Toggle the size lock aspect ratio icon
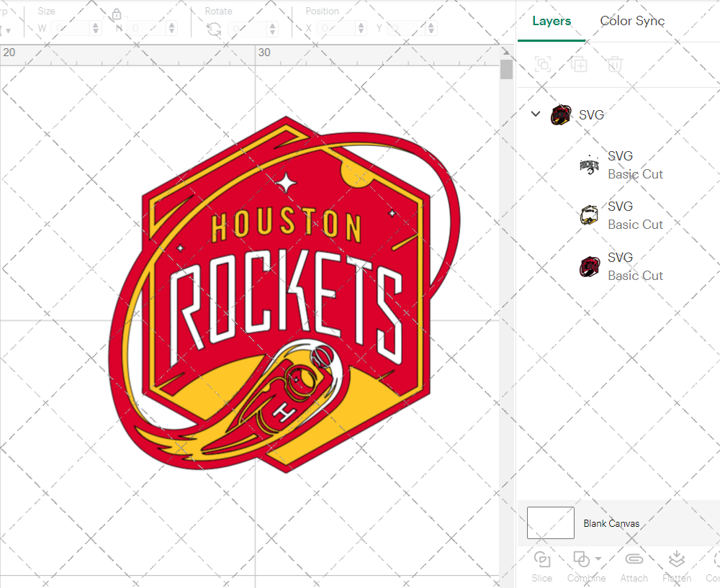The width and height of the screenshot is (720, 588). (117, 14)
